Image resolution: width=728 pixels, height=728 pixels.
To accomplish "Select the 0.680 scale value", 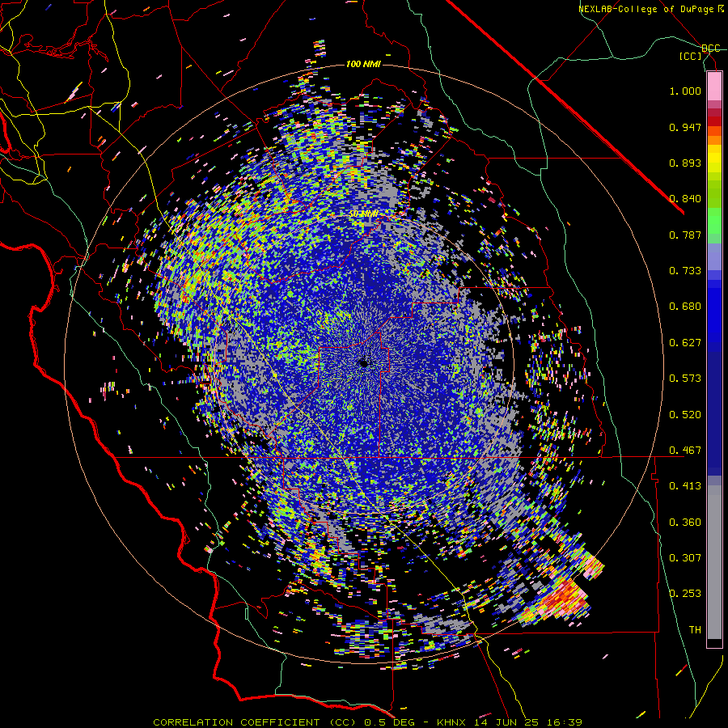I will pos(685,307).
